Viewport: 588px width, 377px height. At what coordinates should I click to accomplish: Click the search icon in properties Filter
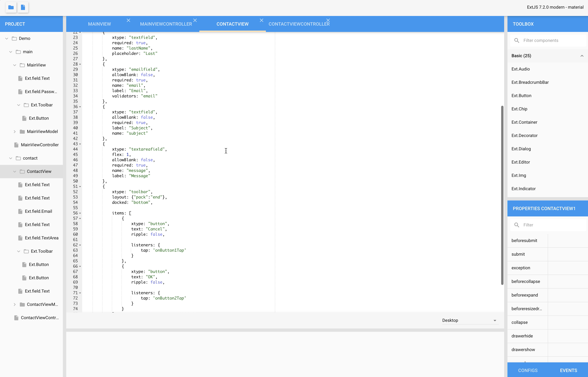[x=517, y=225]
